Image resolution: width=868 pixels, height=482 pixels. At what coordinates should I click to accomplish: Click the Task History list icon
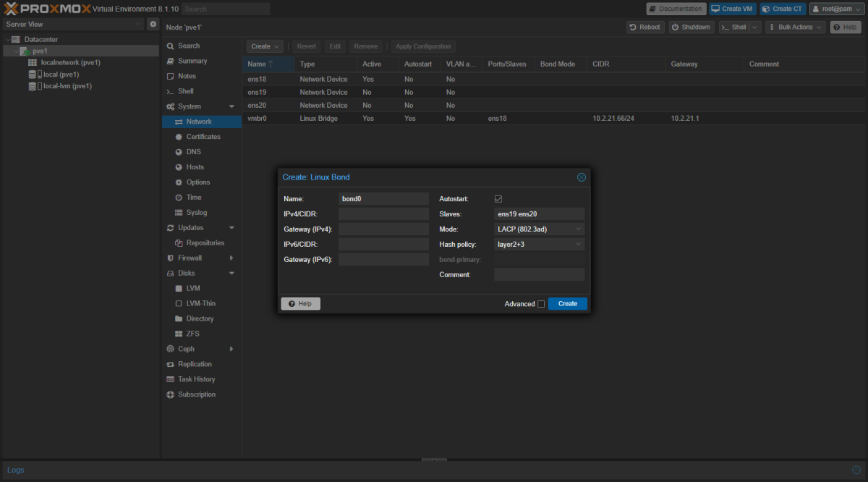click(171, 379)
